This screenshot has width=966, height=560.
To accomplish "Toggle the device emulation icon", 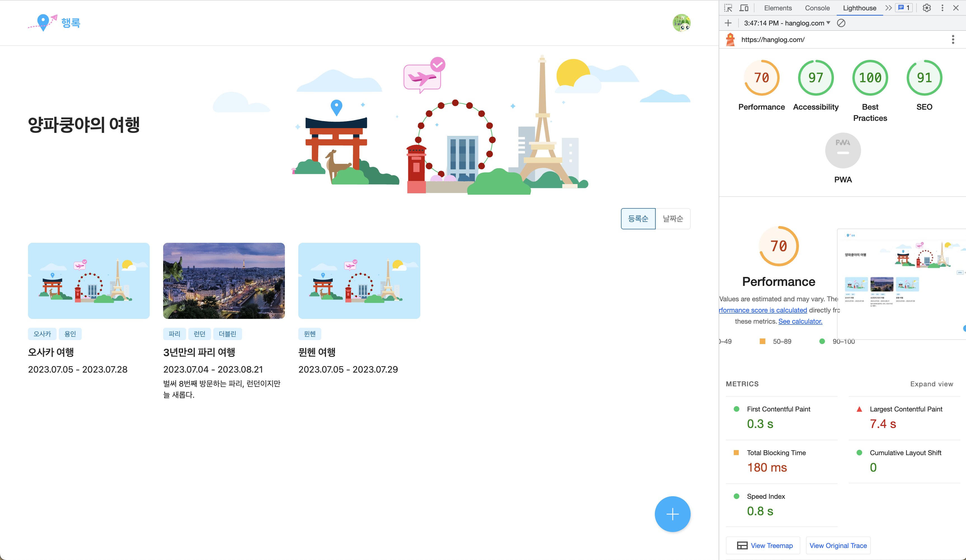I will 744,8.
